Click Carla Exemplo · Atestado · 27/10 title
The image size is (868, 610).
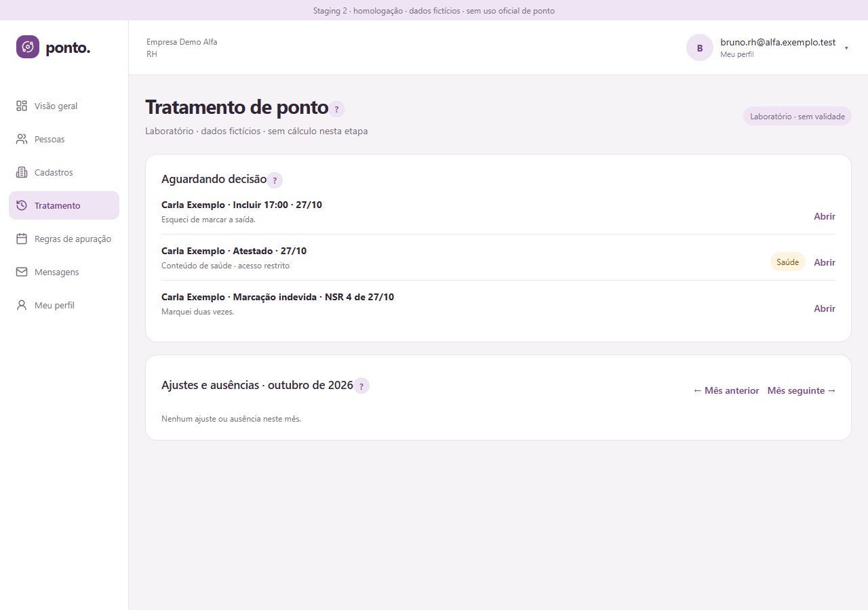click(234, 251)
